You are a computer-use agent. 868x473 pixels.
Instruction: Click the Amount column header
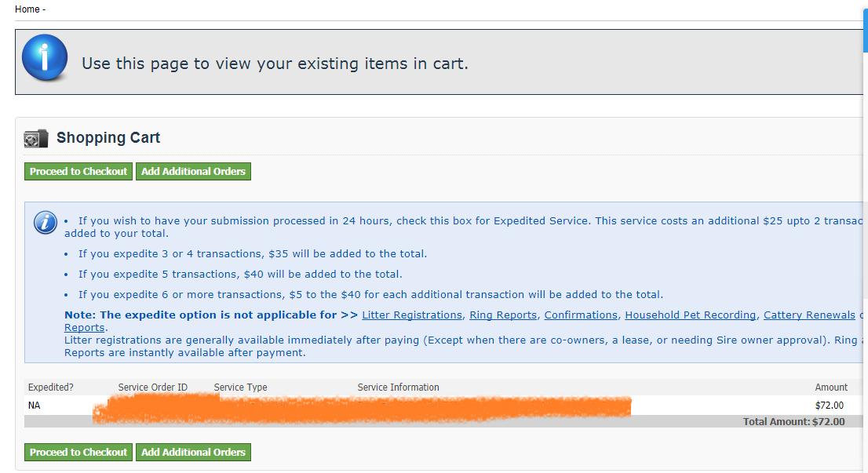[x=831, y=387]
